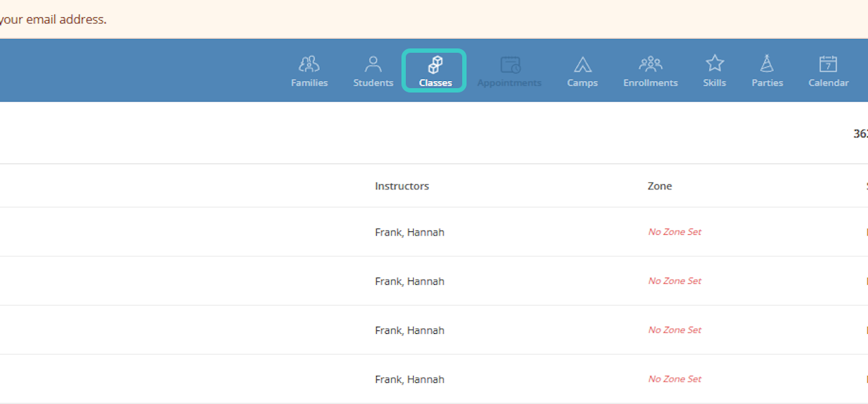Open the Appointments calendar-clock icon
The height and width of the screenshot is (404, 868).
(510, 64)
